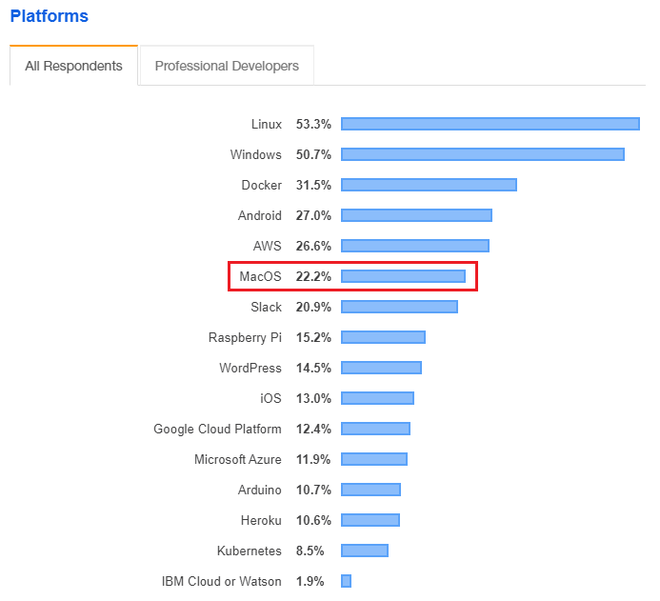Click the Slack bar
This screenshot has width=660, height=601.
click(x=399, y=307)
